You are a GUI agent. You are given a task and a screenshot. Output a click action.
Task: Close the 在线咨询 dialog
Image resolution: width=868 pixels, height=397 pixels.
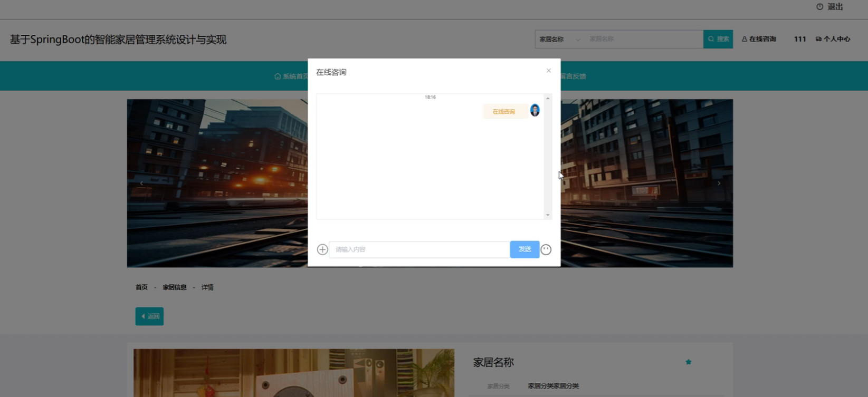[549, 71]
